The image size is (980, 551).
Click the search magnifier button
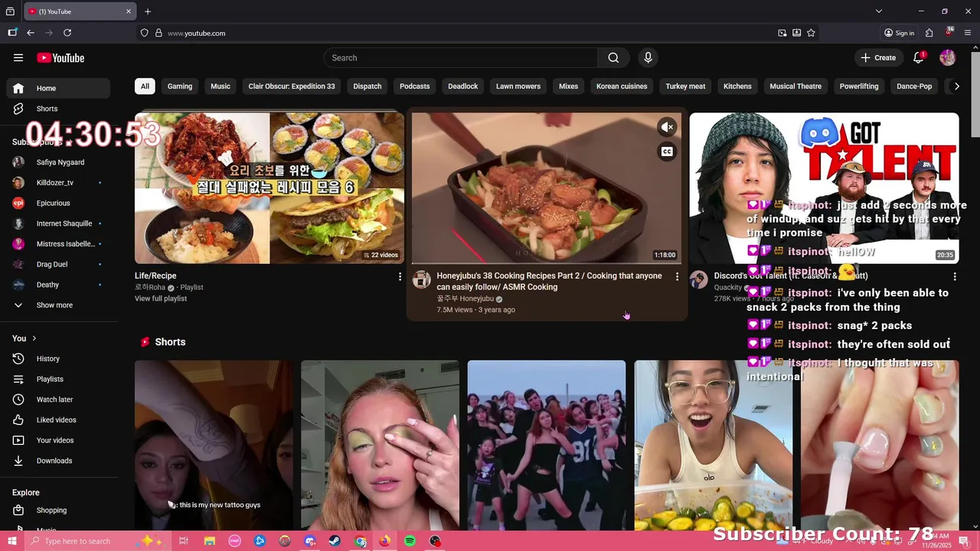tap(613, 58)
